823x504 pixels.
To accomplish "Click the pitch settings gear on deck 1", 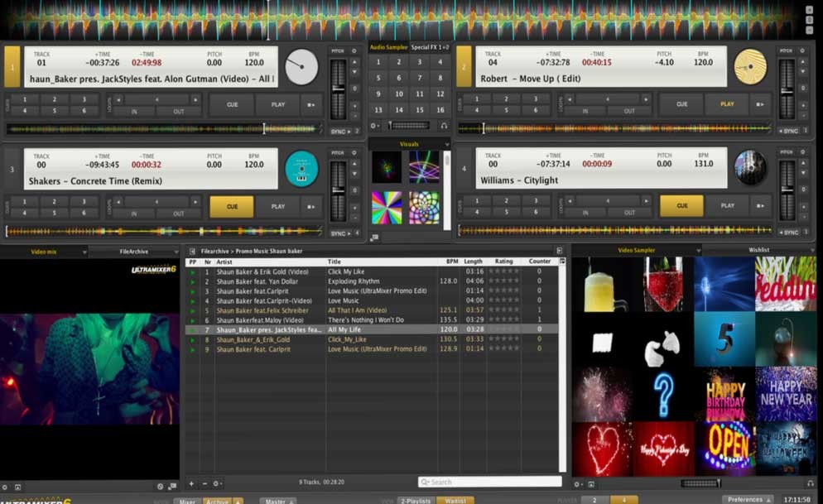I will coord(354,50).
